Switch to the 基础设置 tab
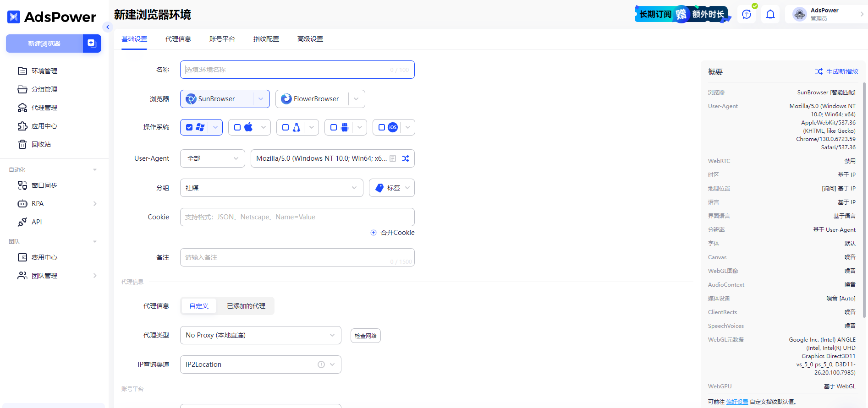The height and width of the screenshot is (408, 868). point(134,39)
